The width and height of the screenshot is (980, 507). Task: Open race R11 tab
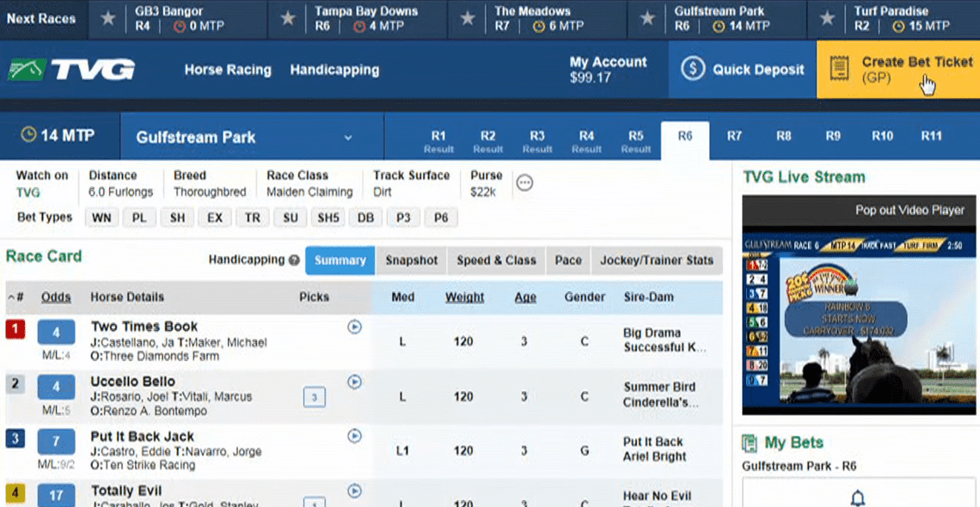click(x=931, y=136)
